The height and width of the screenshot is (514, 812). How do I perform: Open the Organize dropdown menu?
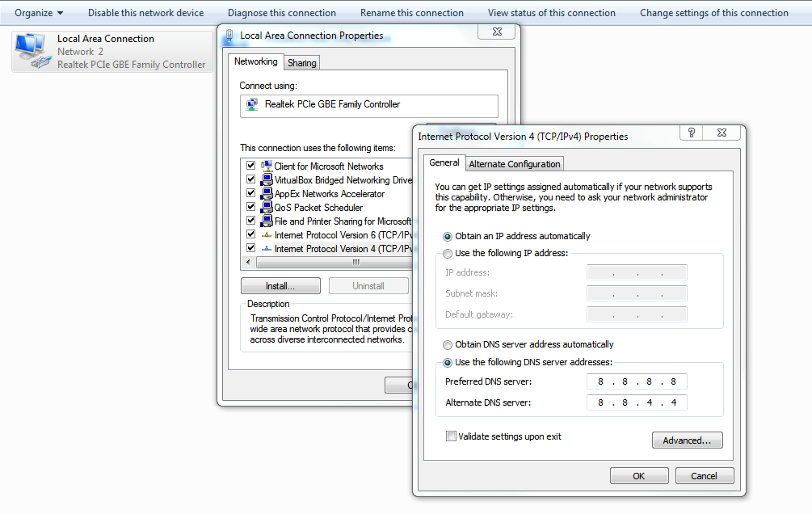point(39,13)
